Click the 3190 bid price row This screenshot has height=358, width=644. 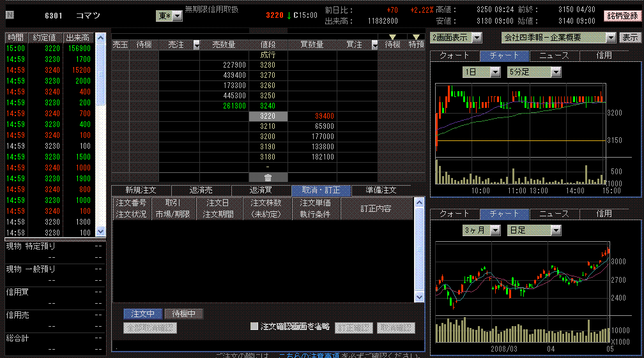pos(268,147)
